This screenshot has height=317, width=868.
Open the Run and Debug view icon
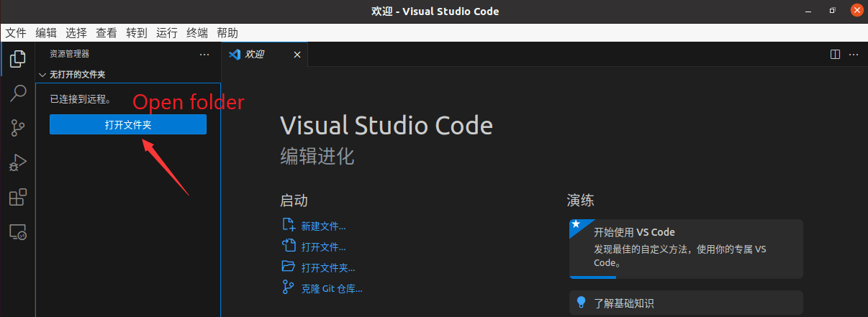point(17,163)
